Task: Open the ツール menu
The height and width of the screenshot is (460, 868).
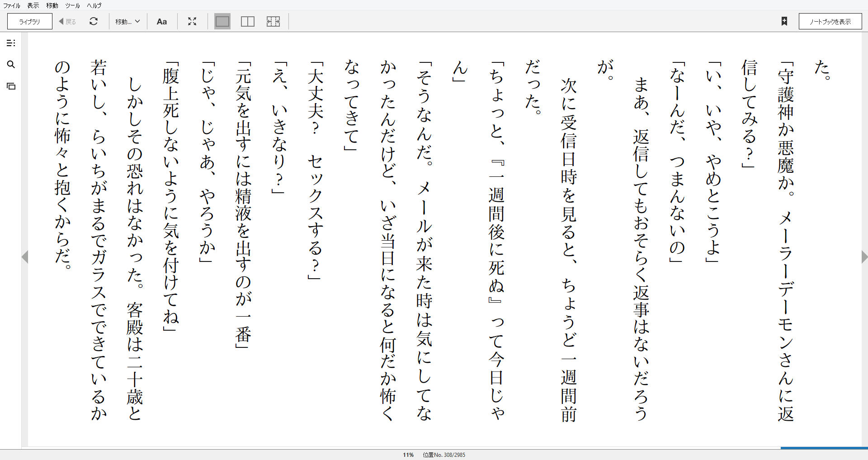Action: click(72, 5)
